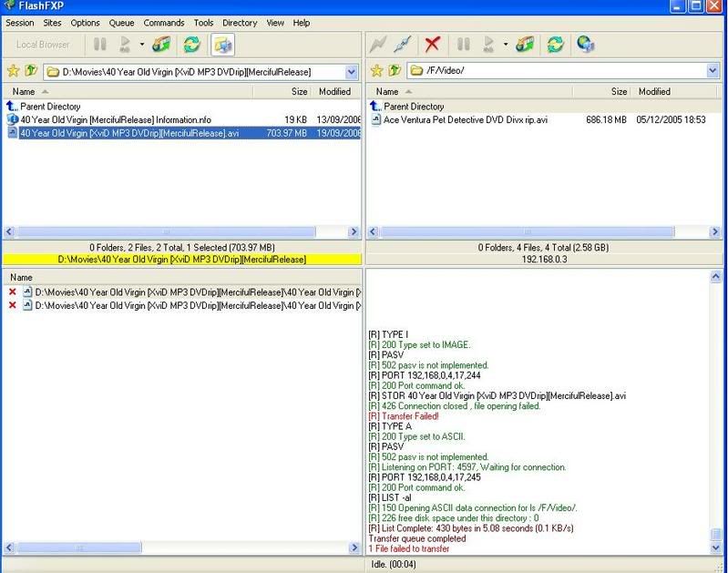
Task: Select the 40 Year Old Virgin .avi file
Action: pos(182,133)
